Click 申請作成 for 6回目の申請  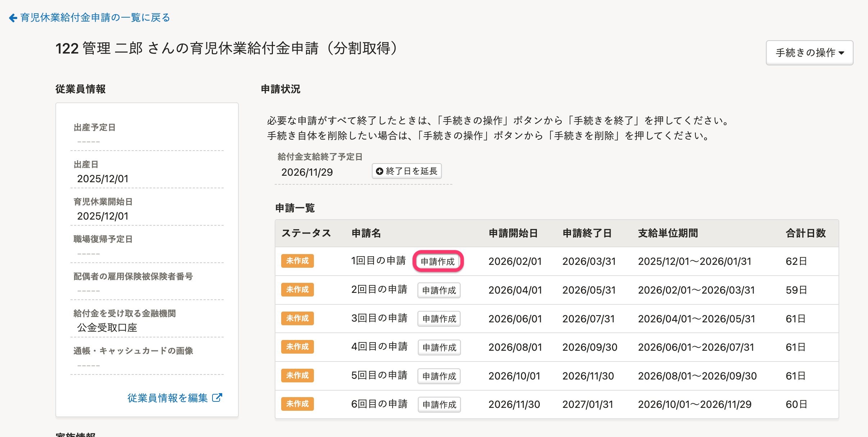[x=439, y=405]
